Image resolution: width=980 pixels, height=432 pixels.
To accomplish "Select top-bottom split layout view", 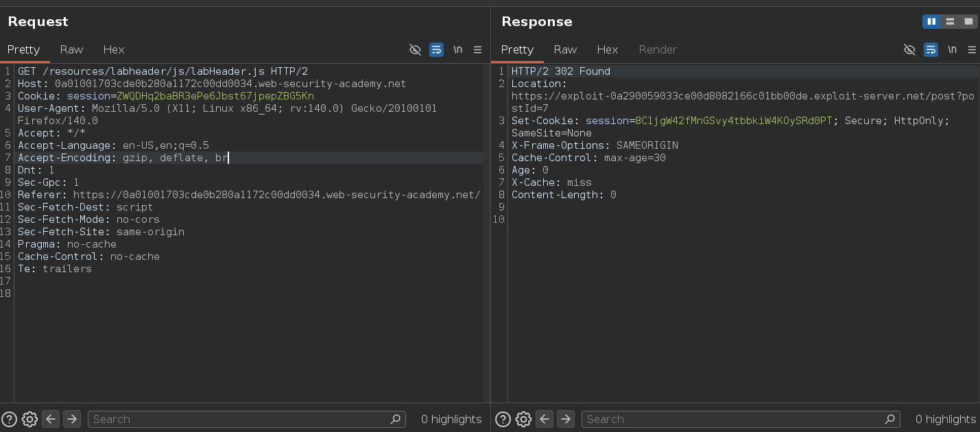I will [950, 22].
